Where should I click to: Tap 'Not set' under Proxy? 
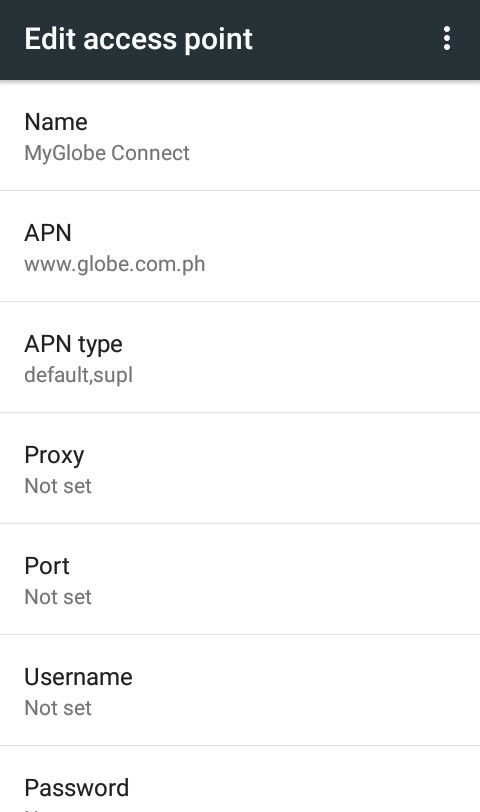click(58, 486)
